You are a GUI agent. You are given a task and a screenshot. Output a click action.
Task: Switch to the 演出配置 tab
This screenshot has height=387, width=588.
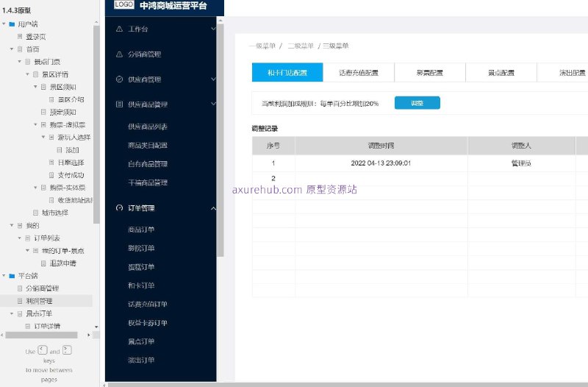tap(562, 72)
